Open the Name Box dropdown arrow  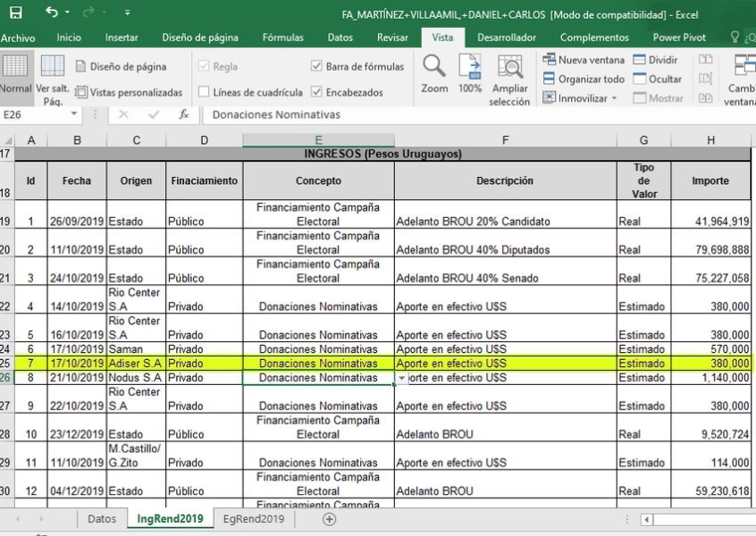click(74, 114)
